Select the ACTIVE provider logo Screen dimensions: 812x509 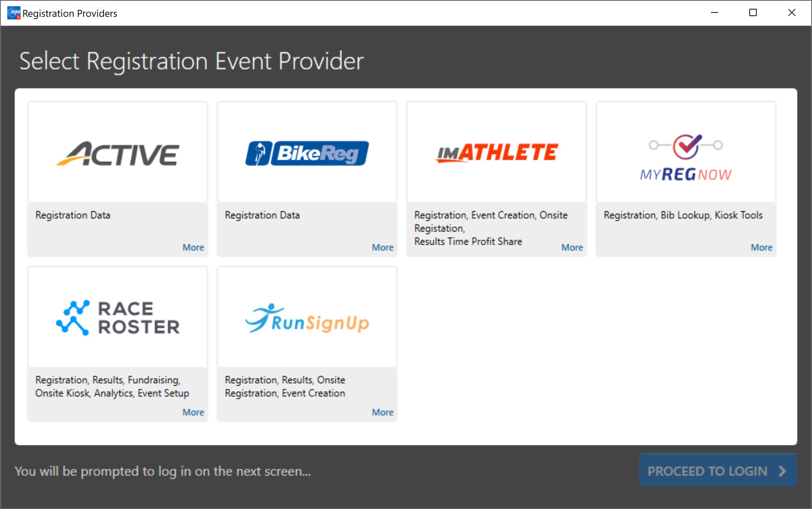pos(118,153)
